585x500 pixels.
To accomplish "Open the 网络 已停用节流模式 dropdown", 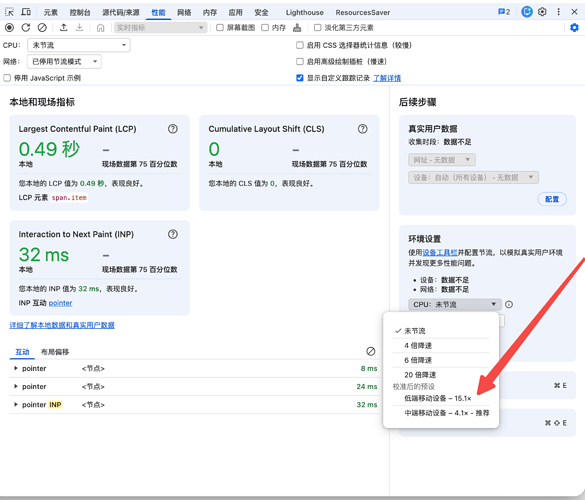I will coord(64,62).
